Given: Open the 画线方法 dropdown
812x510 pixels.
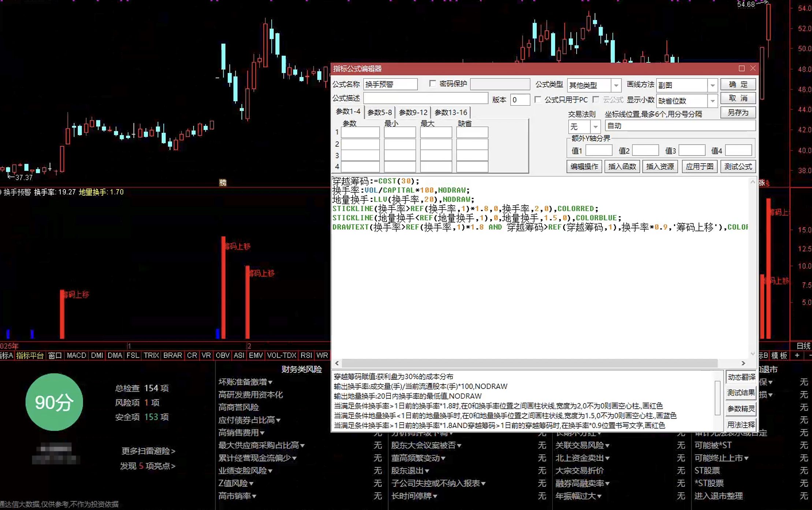Looking at the screenshot, I should pos(712,85).
